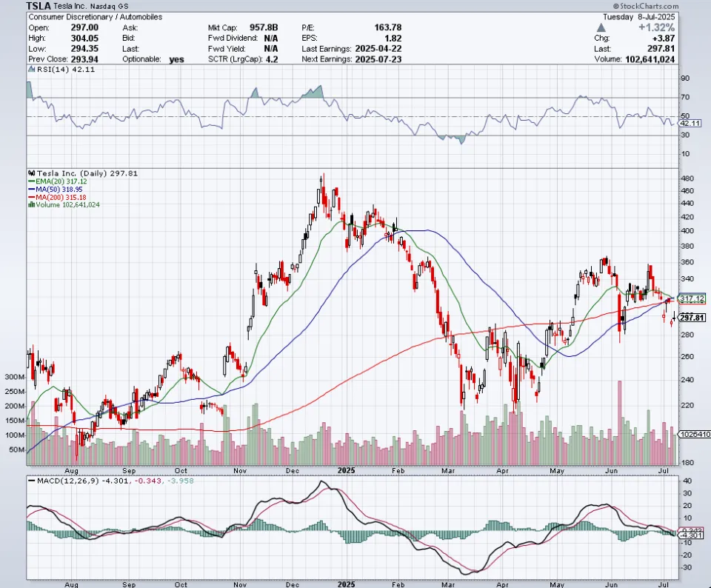Click the Nov month label on price chart axis
711x588 pixels.
pos(240,470)
